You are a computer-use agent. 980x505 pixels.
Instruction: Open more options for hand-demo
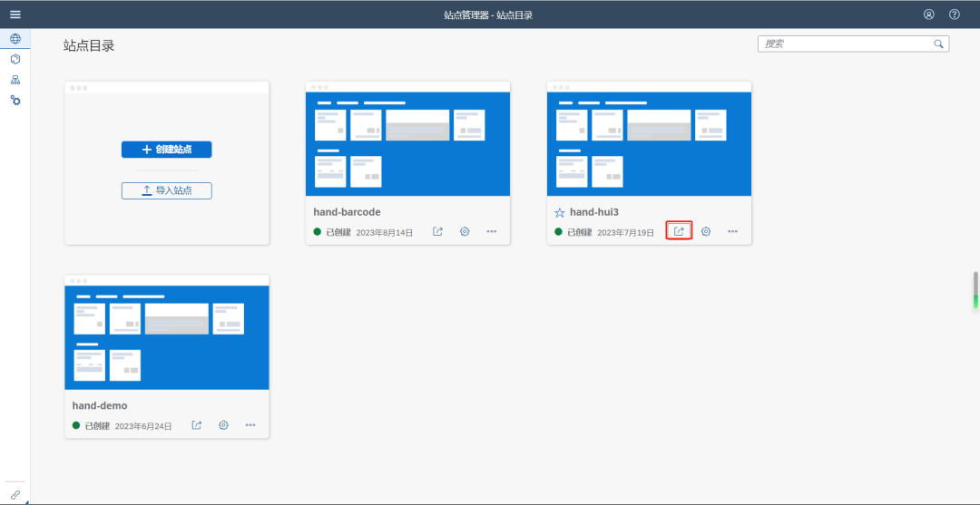(250, 425)
